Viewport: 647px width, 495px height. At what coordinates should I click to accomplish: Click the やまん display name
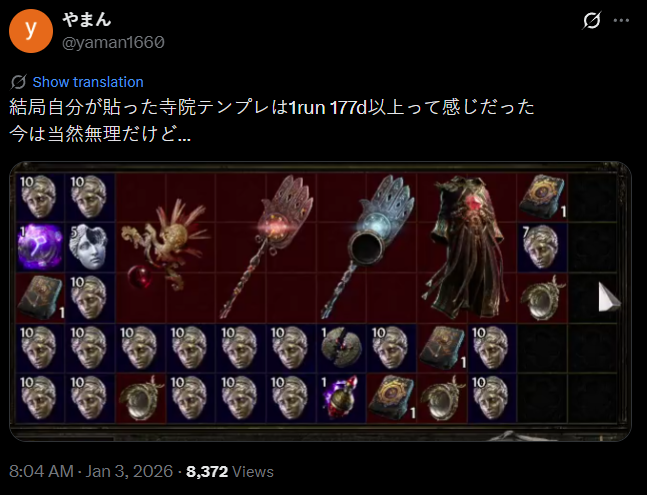pyautogui.click(x=87, y=19)
